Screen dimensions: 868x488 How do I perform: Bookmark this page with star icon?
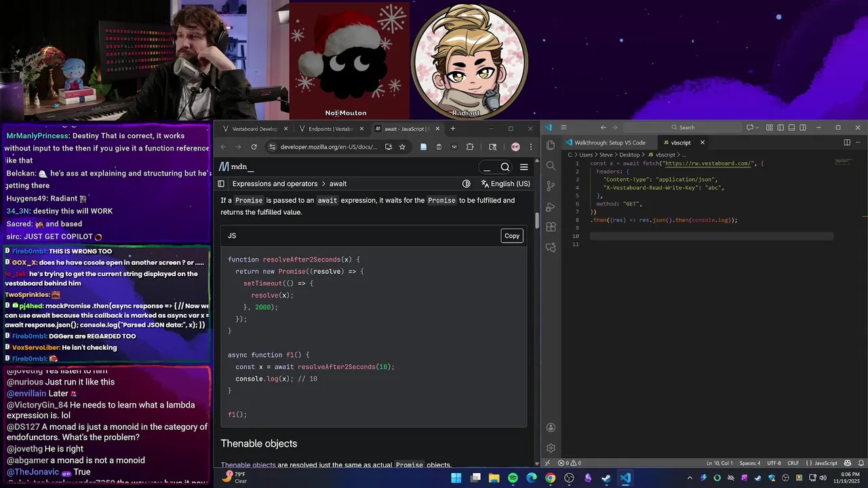pos(402,146)
